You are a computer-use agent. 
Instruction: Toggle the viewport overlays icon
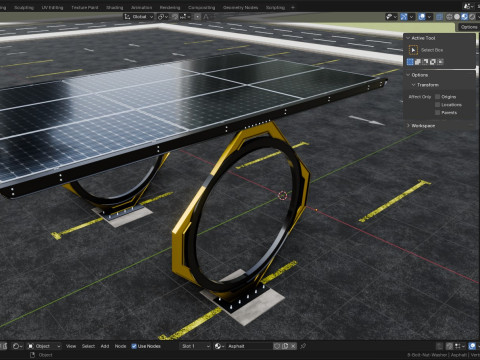tap(422, 17)
